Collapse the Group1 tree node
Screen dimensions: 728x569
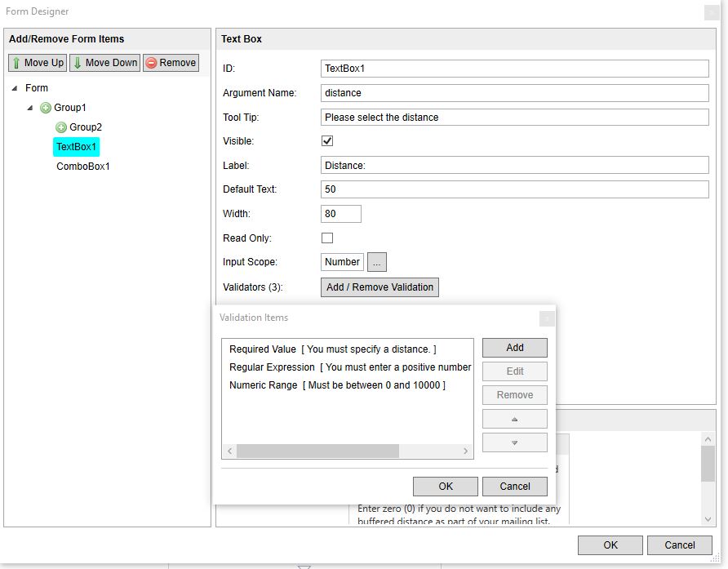point(29,108)
